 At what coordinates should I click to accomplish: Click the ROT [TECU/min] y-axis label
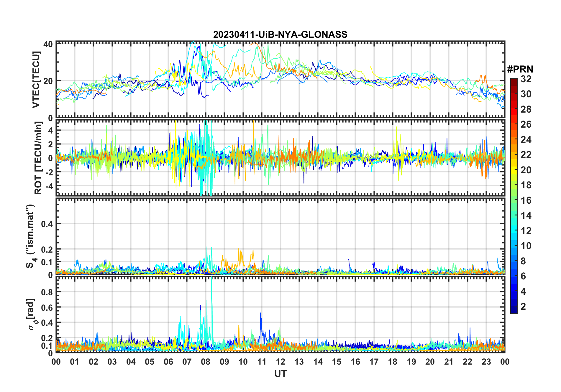(x=38, y=158)
